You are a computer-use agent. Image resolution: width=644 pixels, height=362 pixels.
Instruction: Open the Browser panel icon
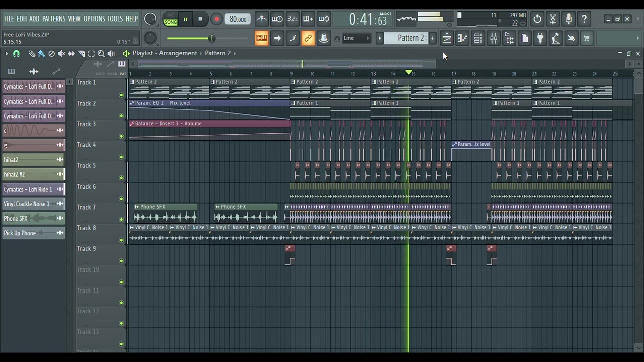pos(509,38)
